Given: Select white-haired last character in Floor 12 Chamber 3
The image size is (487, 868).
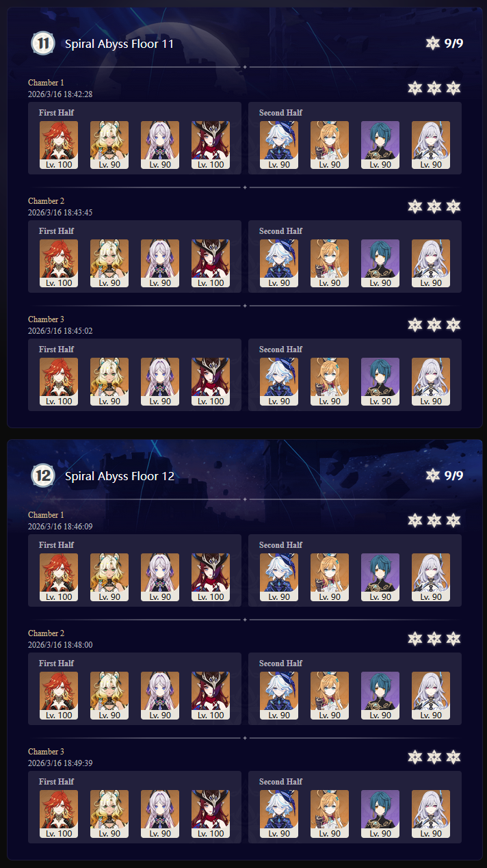Looking at the screenshot, I should click(431, 814).
